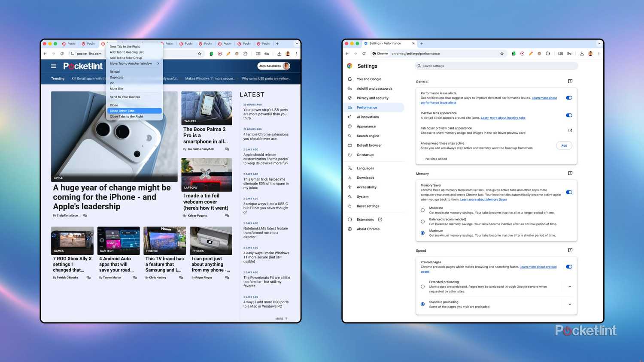This screenshot has width=644, height=362.
Task: Select Privacy and security in Settings sidebar
Action: [372, 98]
